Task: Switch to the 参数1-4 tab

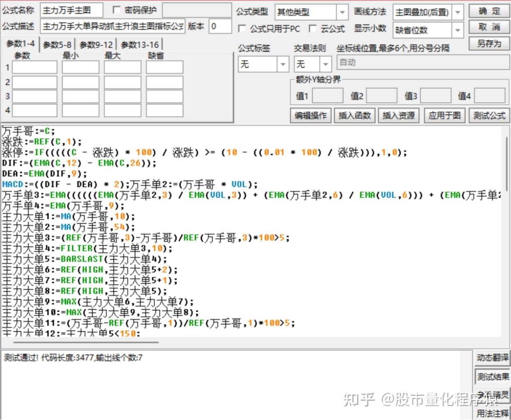Action: coord(21,44)
